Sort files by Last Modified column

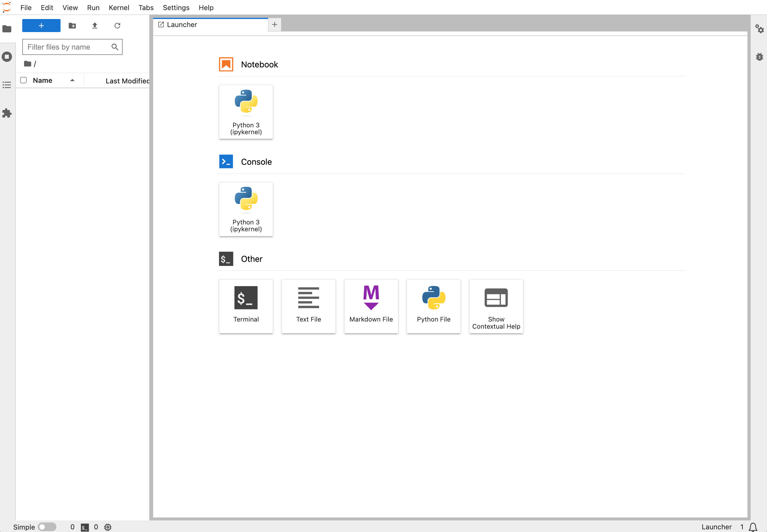[x=127, y=81]
